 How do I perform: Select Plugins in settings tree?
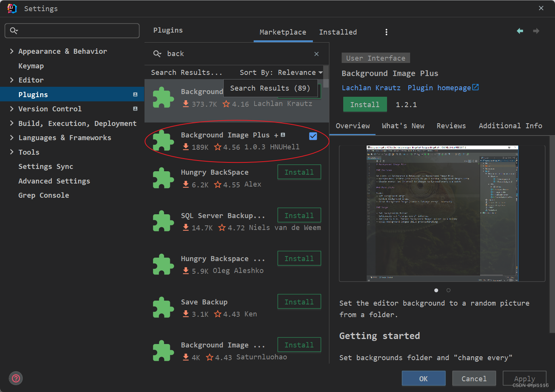pyautogui.click(x=72, y=94)
